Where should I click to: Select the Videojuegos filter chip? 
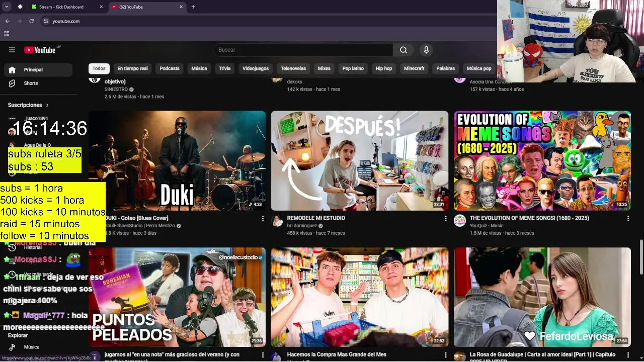tap(256, 68)
